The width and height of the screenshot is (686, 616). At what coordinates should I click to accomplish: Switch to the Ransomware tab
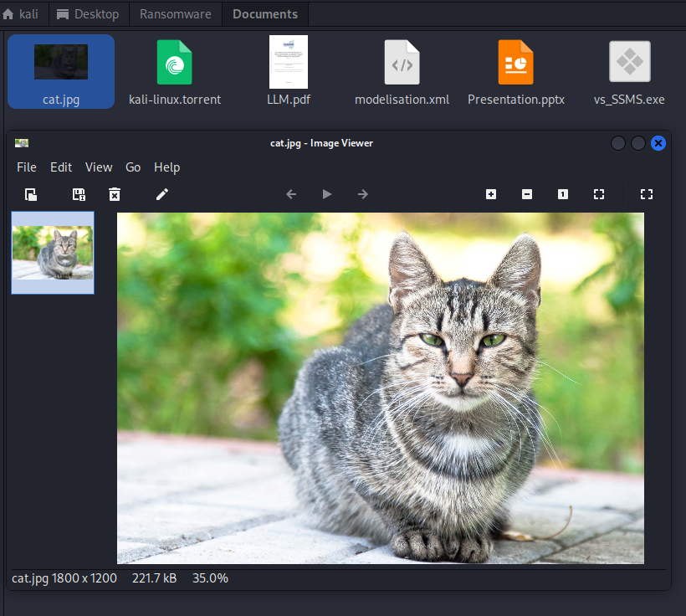[176, 14]
